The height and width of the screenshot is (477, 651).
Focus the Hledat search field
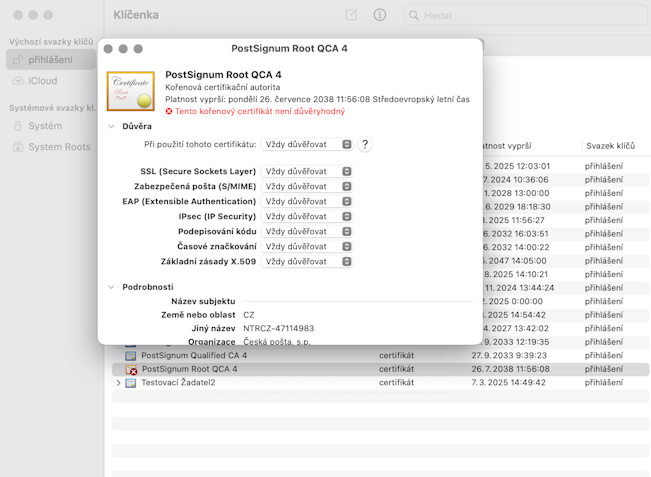pyautogui.click(x=526, y=15)
